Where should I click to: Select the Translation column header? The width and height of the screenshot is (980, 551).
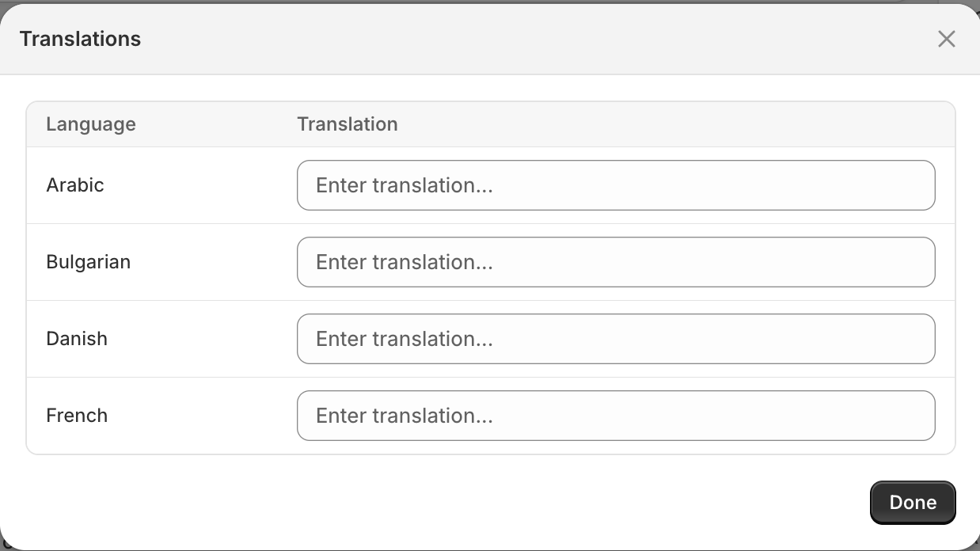[348, 124]
